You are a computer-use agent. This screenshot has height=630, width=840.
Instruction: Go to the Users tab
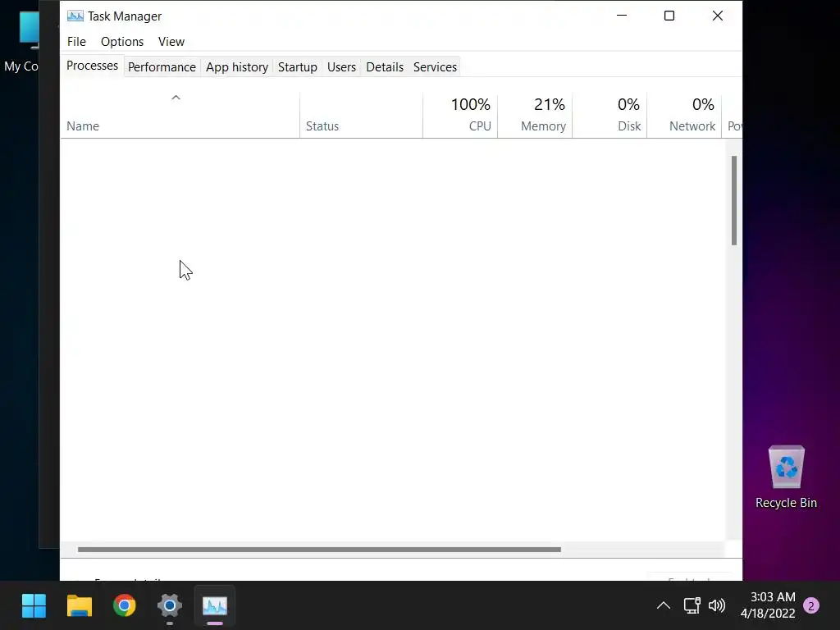[x=341, y=67]
